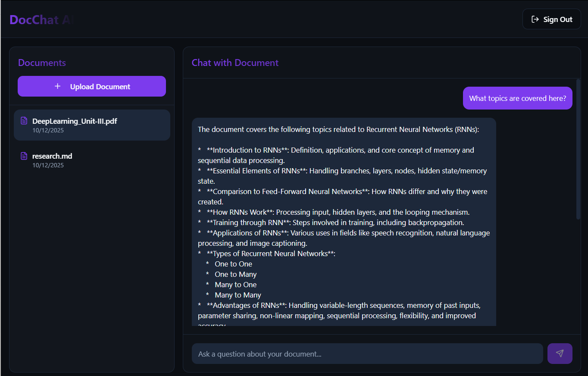Select the DeepLearning_Unit-III.pdf document
The image size is (588, 376).
(x=92, y=125)
